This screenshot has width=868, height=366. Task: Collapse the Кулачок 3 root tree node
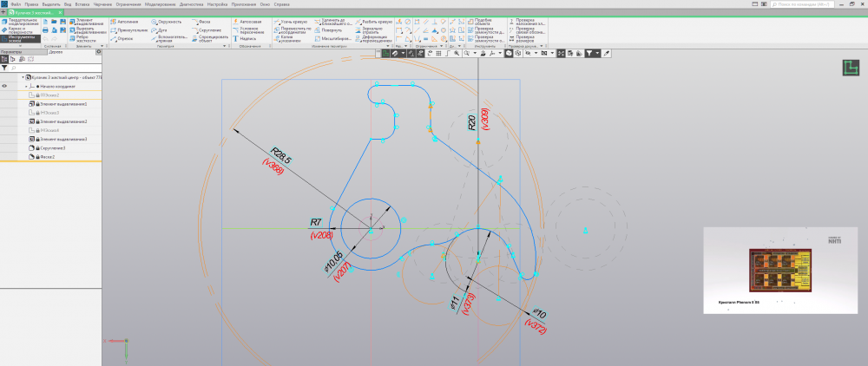[23, 77]
